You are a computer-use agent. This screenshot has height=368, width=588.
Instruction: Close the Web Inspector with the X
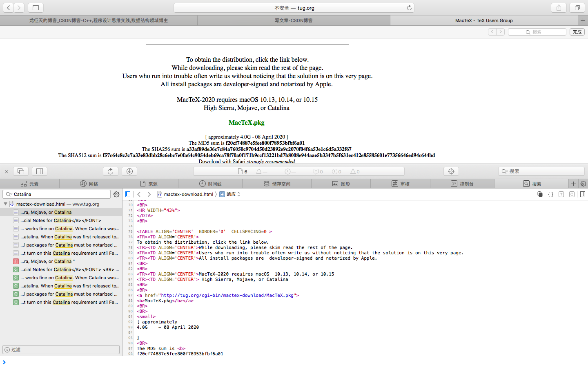[x=7, y=172]
